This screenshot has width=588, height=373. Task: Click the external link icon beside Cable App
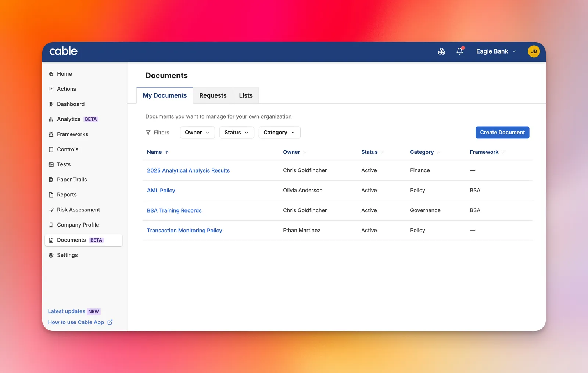coord(110,322)
